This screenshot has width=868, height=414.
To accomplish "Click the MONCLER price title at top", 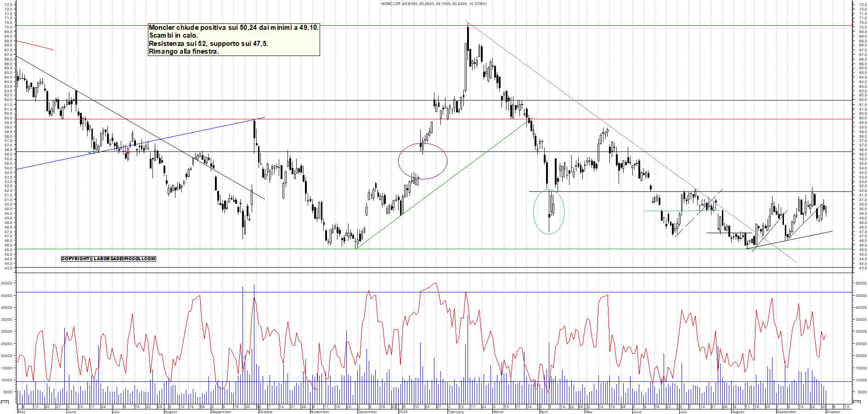I will pos(434,4).
